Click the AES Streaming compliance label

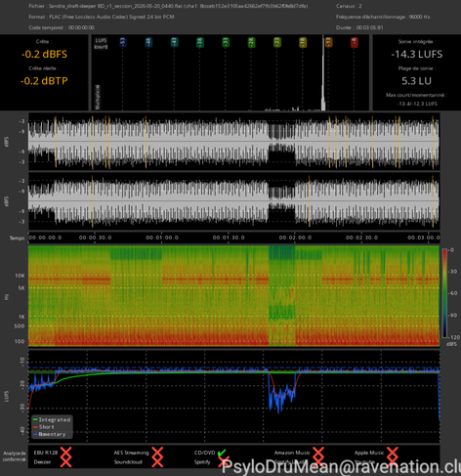coord(131,453)
